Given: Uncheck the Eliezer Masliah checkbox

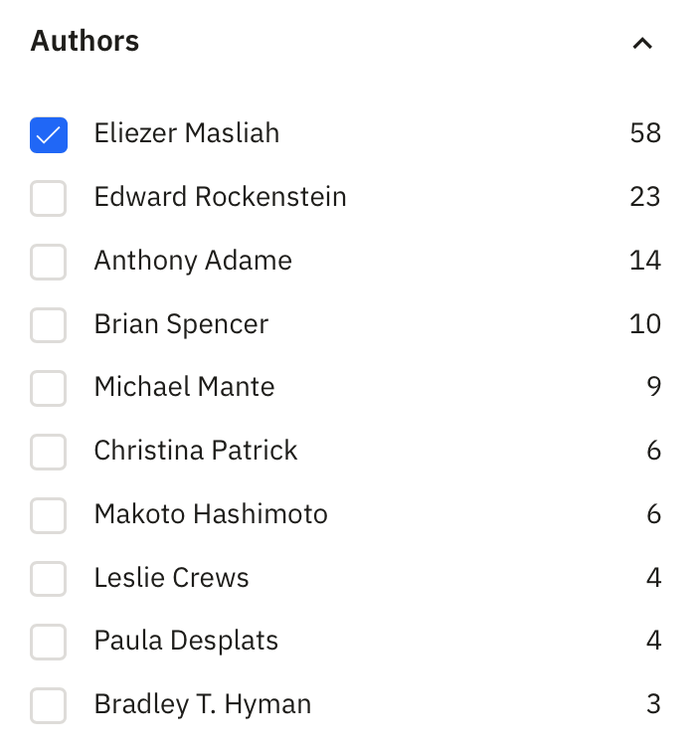Looking at the screenshot, I should 49,134.
